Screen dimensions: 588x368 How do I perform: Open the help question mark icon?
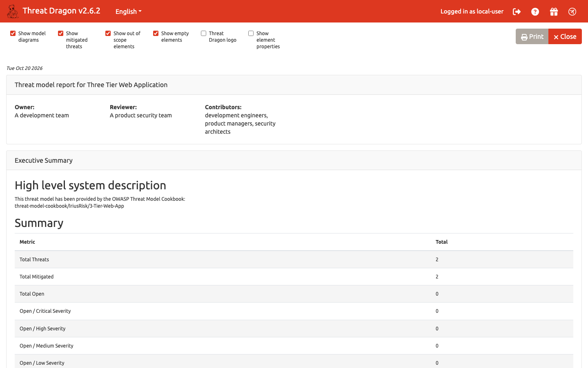click(x=535, y=11)
